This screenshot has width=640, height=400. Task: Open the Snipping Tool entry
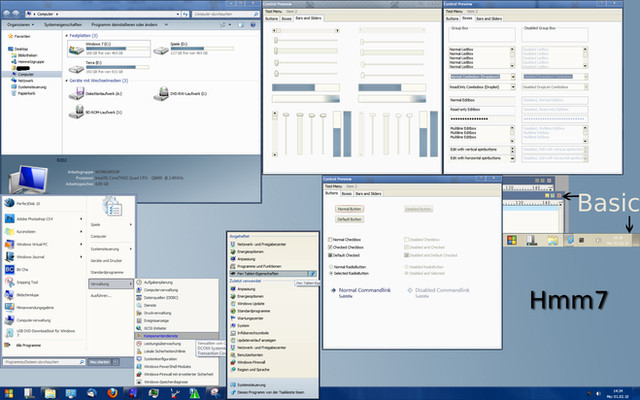(x=42, y=282)
